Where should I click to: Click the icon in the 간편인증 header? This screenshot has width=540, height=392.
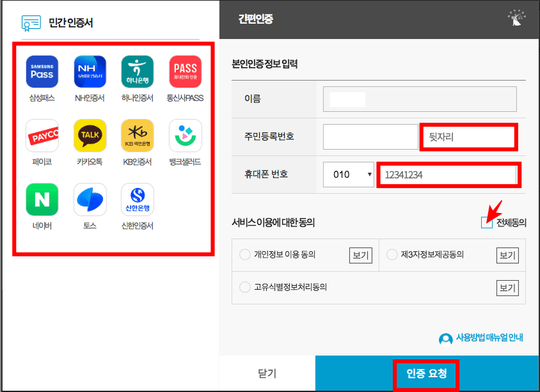(x=516, y=19)
